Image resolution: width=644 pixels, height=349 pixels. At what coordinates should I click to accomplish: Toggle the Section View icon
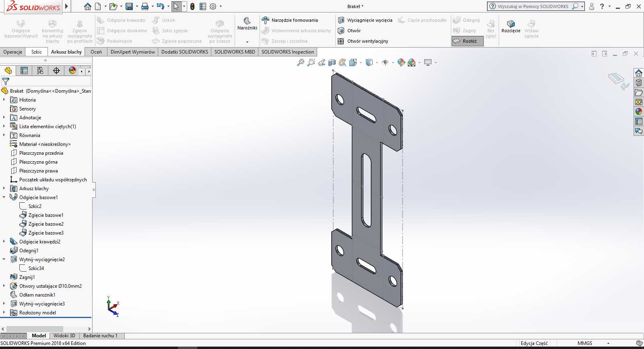(x=332, y=62)
